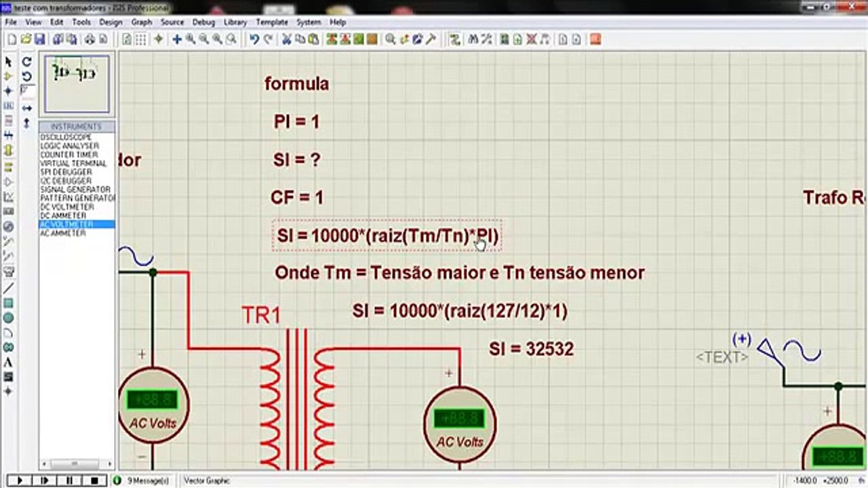Viewport: 868px width, 488px height.
Task: Select the 'SI = 32532' result text
Action: click(532, 349)
